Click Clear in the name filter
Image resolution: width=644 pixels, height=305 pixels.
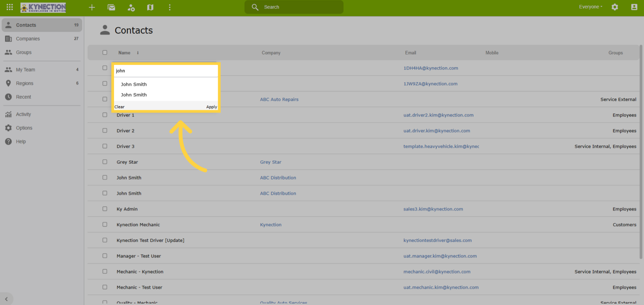coord(119,107)
